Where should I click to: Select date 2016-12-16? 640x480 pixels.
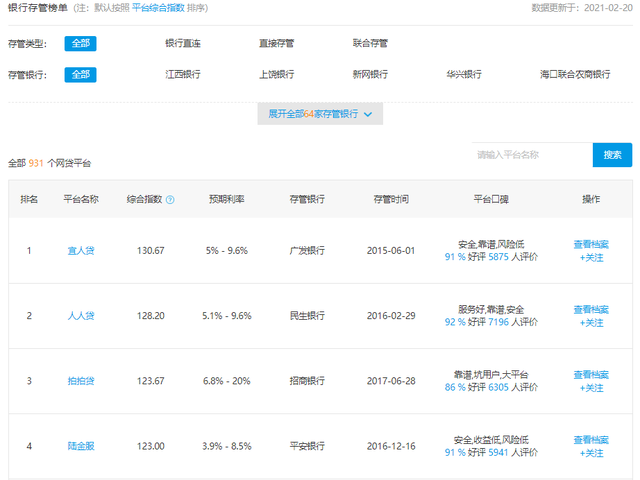(391, 446)
